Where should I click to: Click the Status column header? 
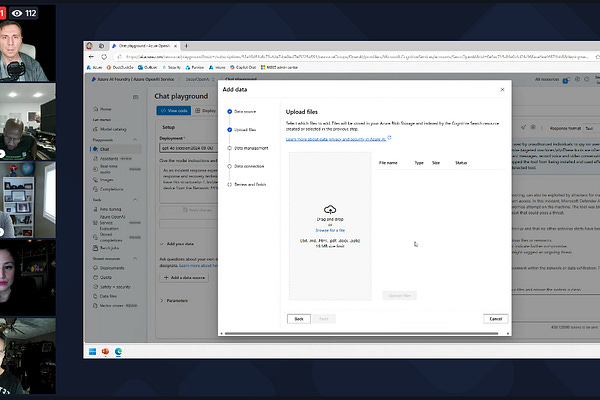(x=461, y=163)
